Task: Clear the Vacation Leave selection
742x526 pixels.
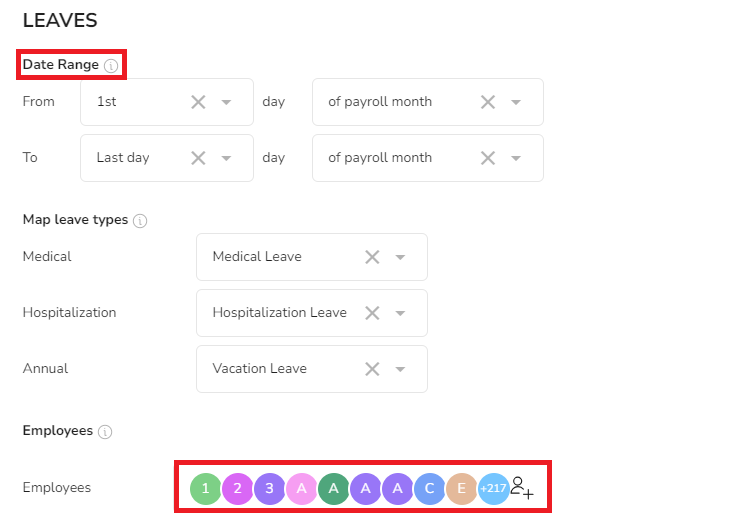Action: click(372, 369)
